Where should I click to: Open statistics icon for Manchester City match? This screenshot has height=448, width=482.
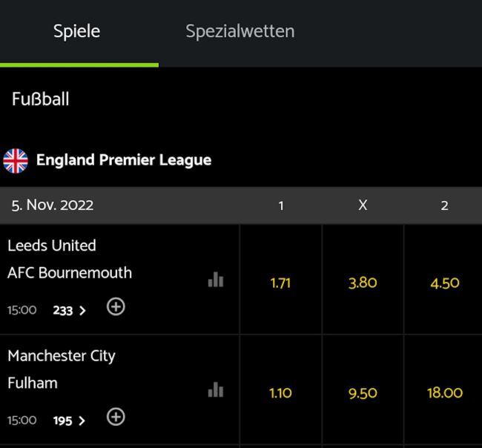(216, 390)
